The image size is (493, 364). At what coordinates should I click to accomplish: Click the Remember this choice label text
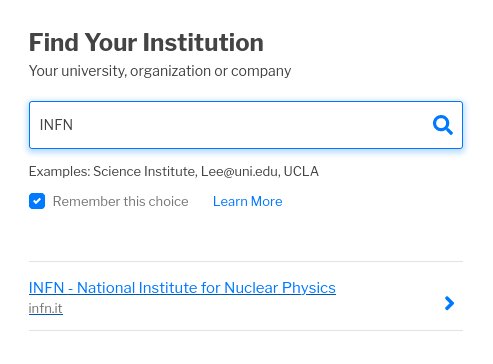point(121,201)
